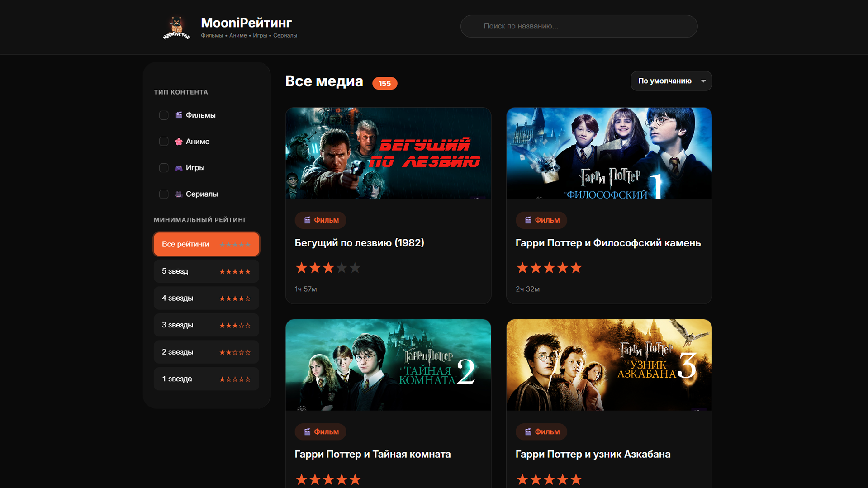868x488 pixels.
Task: Enable the Фильмы content type checkbox
Action: pyautogui.click(x=164, y=115)
